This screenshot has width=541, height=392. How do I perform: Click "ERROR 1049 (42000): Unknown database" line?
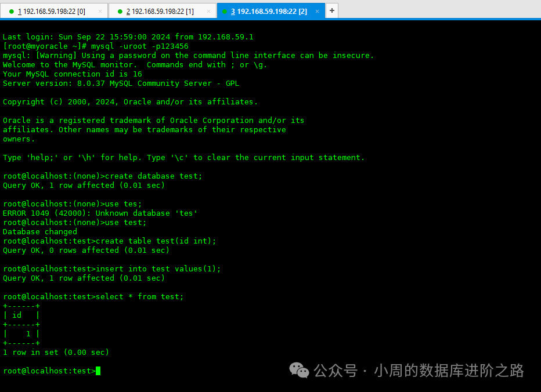click(100, 213)
